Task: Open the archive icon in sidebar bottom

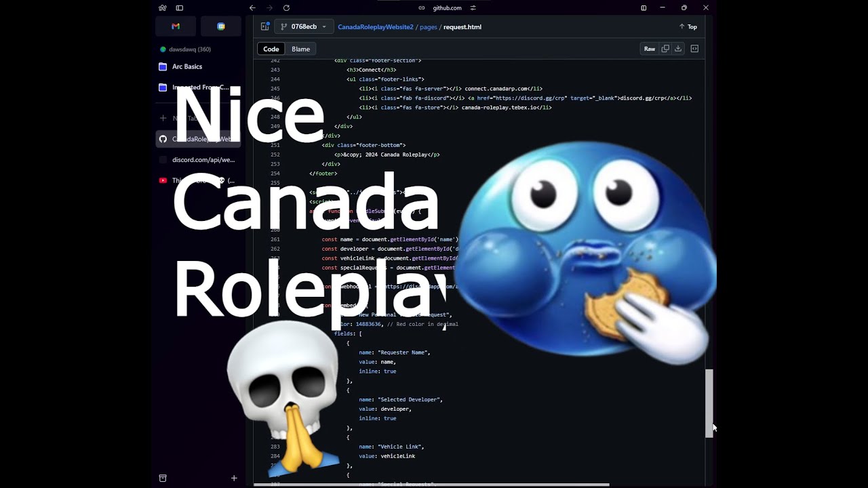Action: pyautogui.click(x=163, y=478)
